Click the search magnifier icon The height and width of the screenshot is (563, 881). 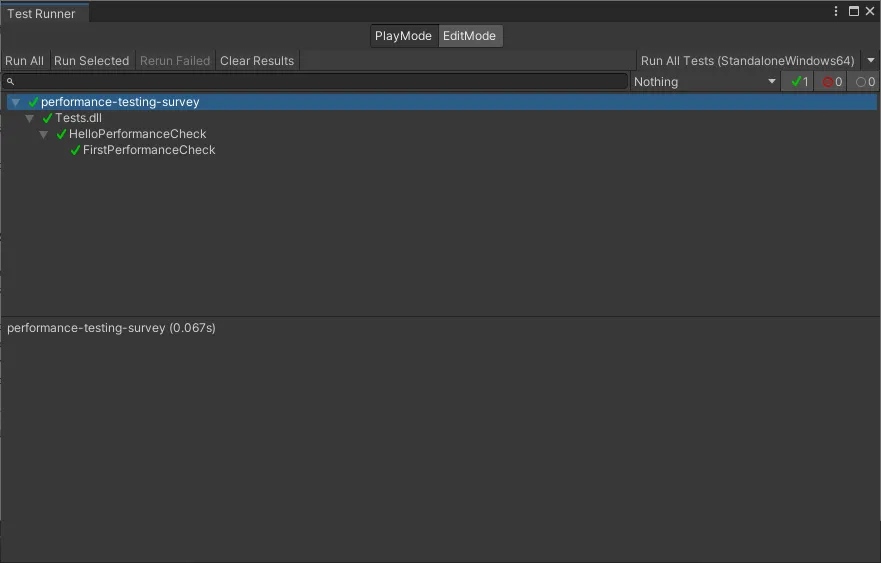(x=10, y=82)
